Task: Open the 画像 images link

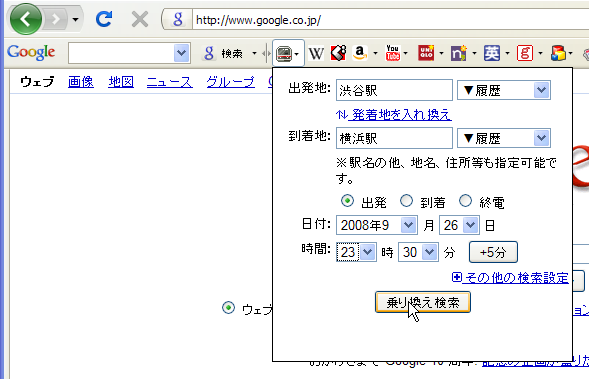Action: [x=81, y=82]
